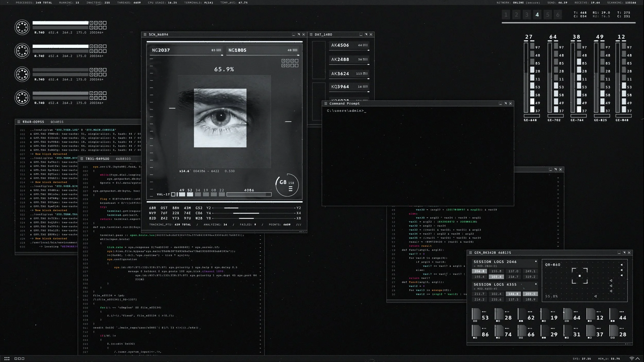Toggle the 206.8 cell in Session Logs 2046
The image size is (644, 362).
479,271
